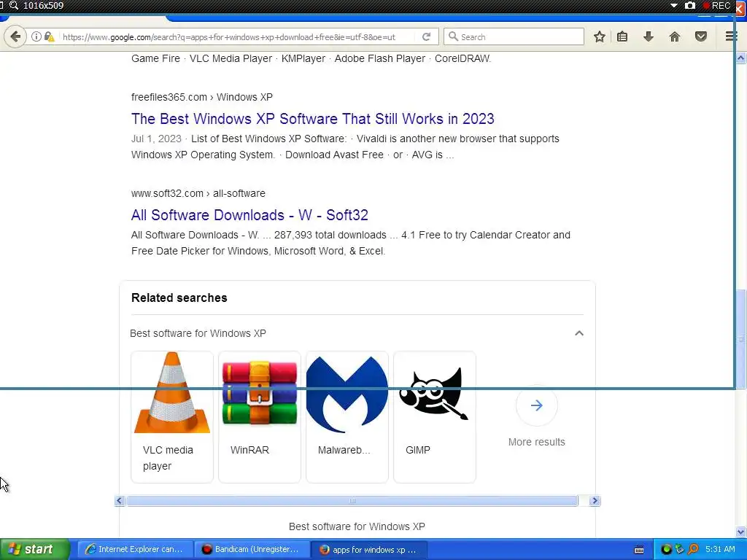Click Bandicam magnifier size icon
Viewport: 747px width, 560px height.
[14, 5]
